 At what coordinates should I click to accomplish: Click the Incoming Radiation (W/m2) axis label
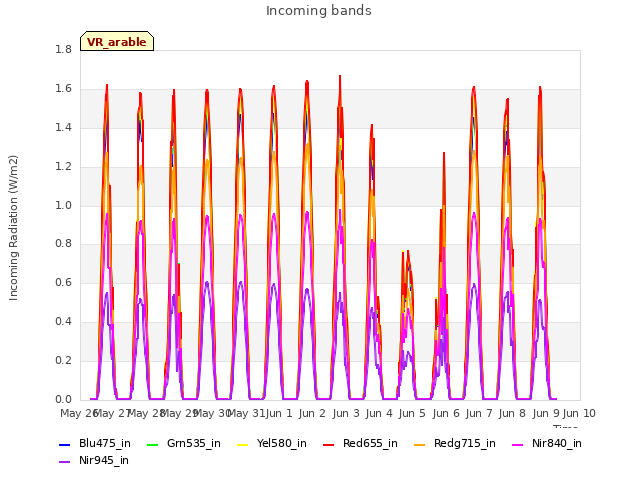13,228
